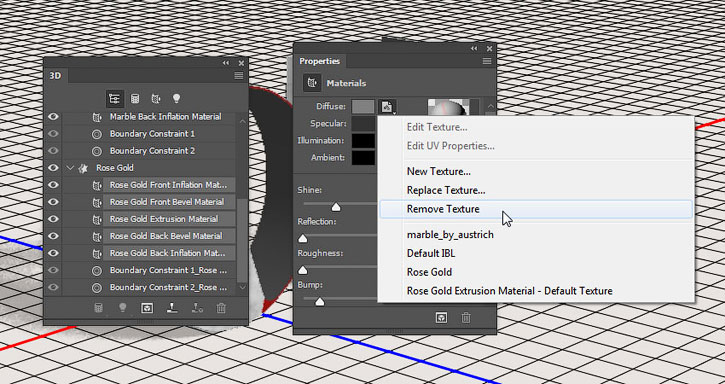
Task: Filter 3D panel by materials
Action: pyautogui.click(x=156, y=99)
